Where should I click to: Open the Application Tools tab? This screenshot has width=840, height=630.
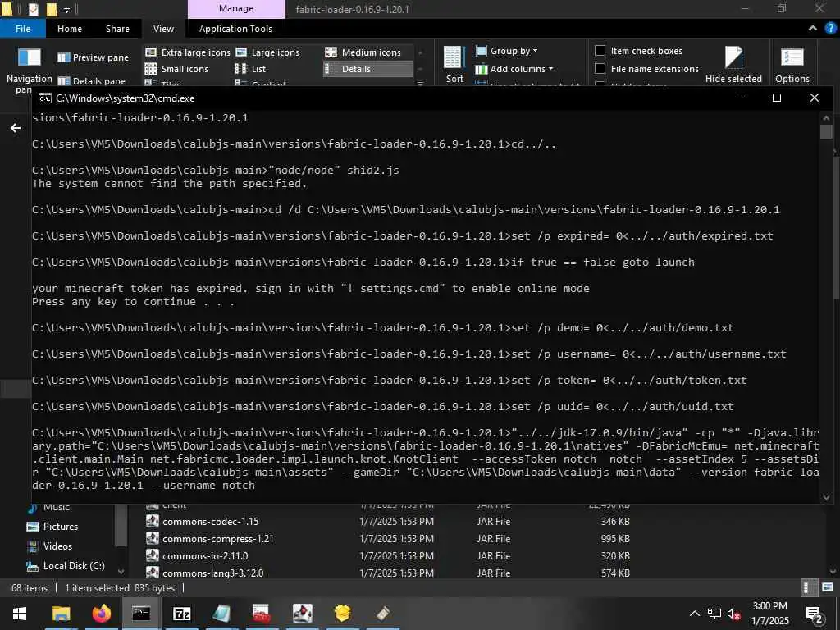(235, 29)
